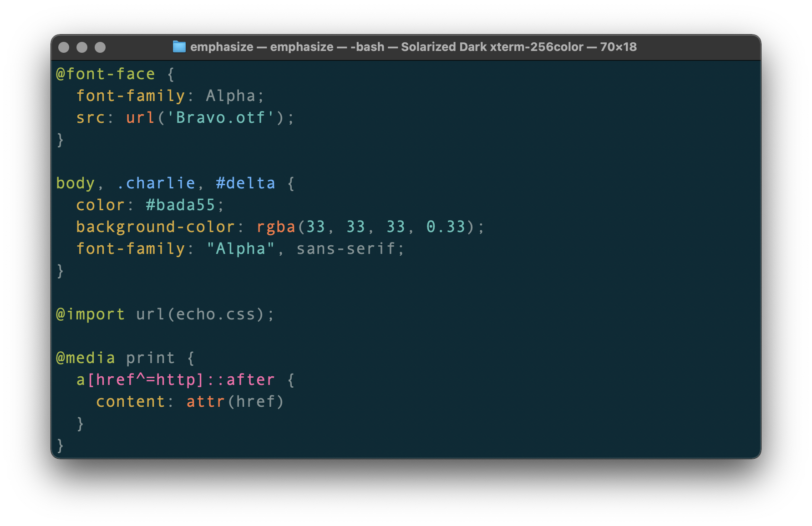Click the '::after' pseudo-element
This screenshot has height=526, width=812.
click(241, 379)
